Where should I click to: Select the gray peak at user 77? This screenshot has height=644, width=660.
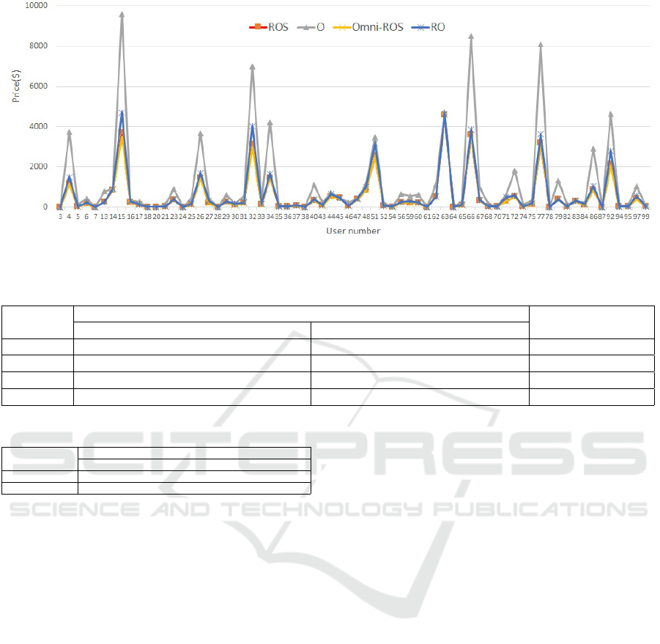coord(541,44)
